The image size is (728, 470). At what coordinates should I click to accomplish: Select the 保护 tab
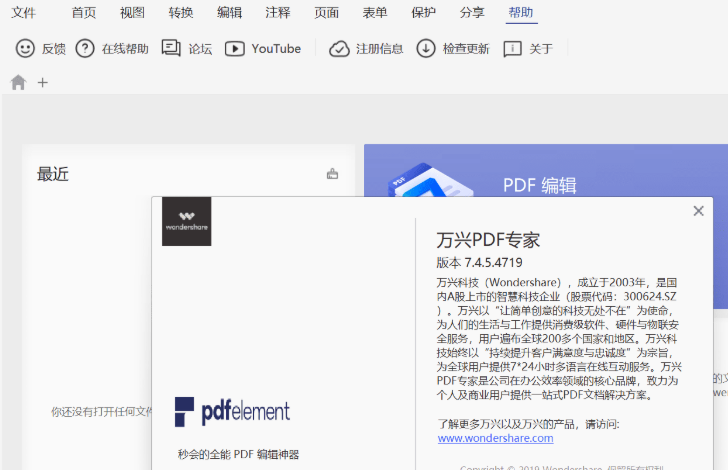point(423,13)
